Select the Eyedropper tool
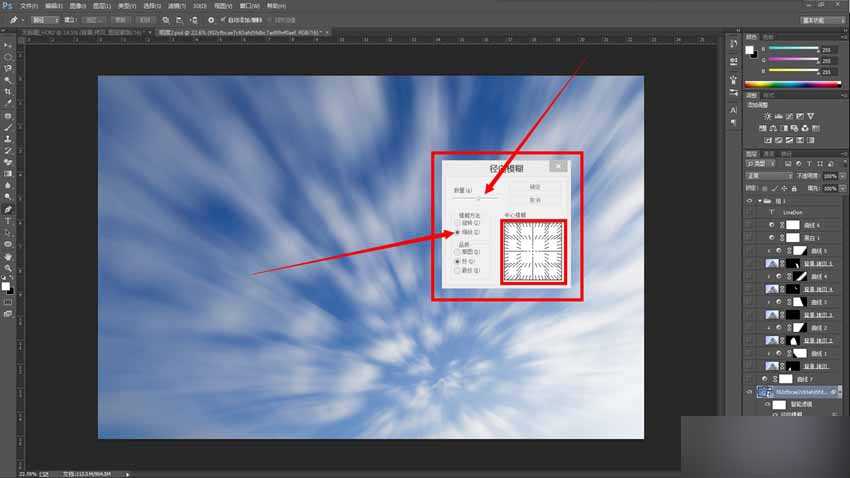The width and height of the screenshot is (850, 478). (x=8, y=104)
